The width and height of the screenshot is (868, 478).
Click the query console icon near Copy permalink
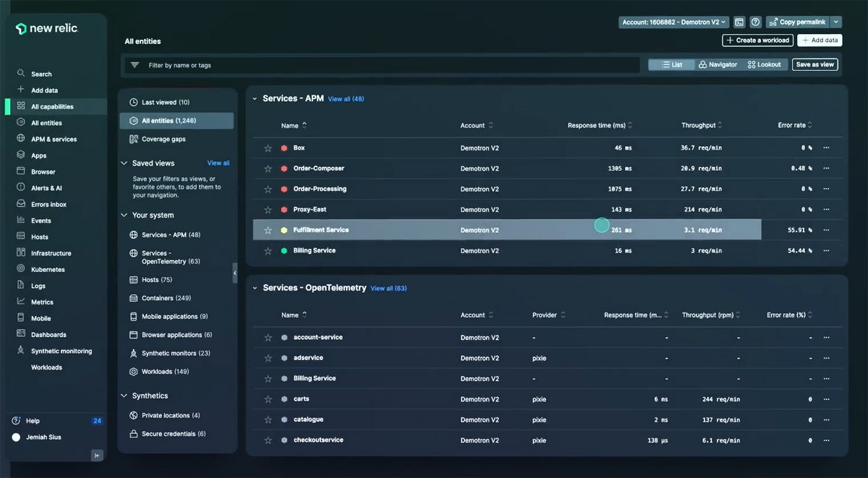click(739, 22)
